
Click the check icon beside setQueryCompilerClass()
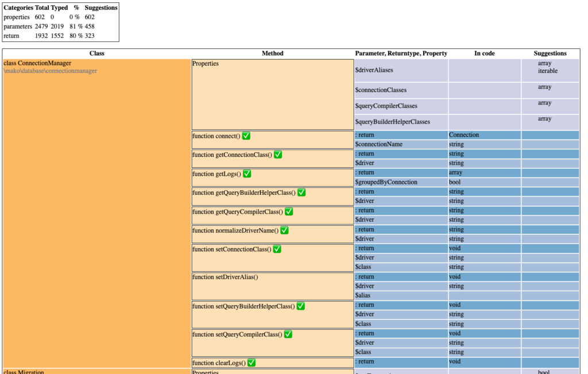[x=288, y=334]
